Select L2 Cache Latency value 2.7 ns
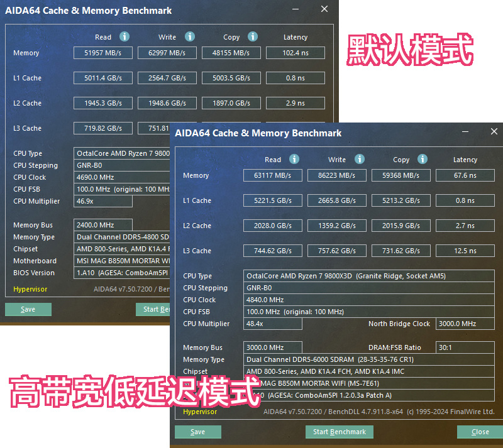 (x=465, y=226)
